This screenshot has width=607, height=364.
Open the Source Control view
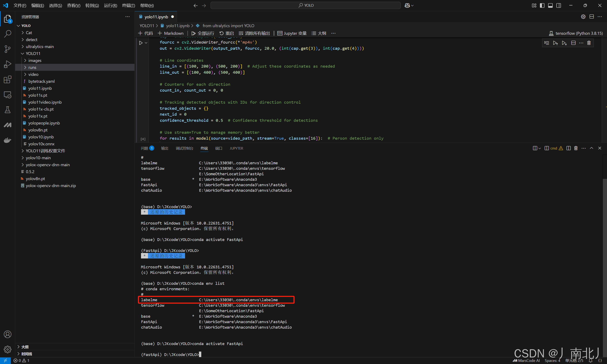point(8,49)
